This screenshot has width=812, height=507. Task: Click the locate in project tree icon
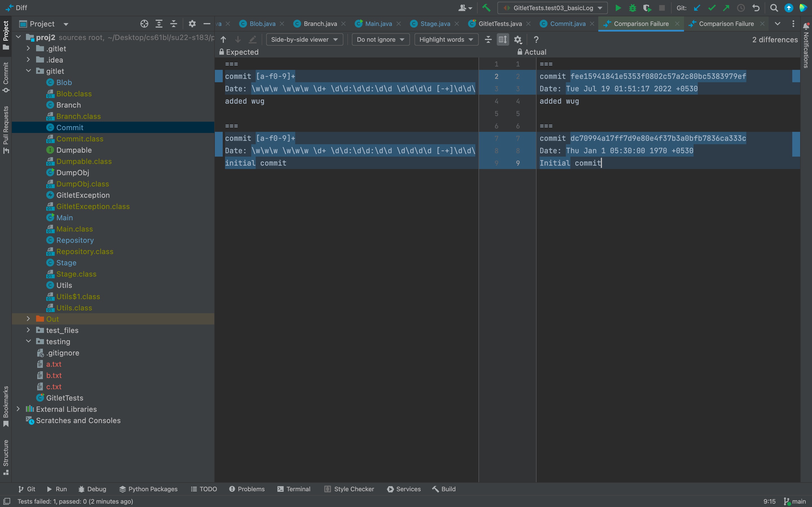[144, 24]
